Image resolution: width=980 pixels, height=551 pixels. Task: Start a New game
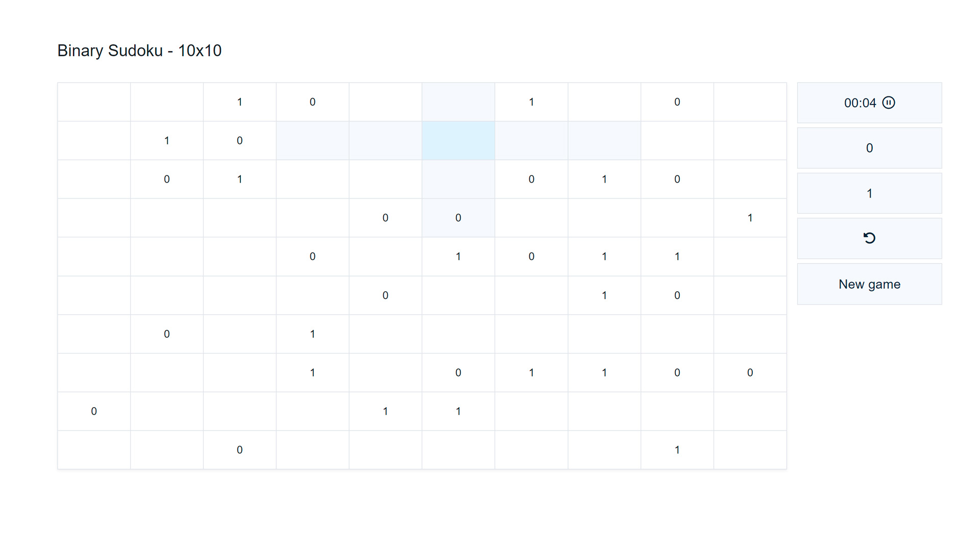pos(869,284)
